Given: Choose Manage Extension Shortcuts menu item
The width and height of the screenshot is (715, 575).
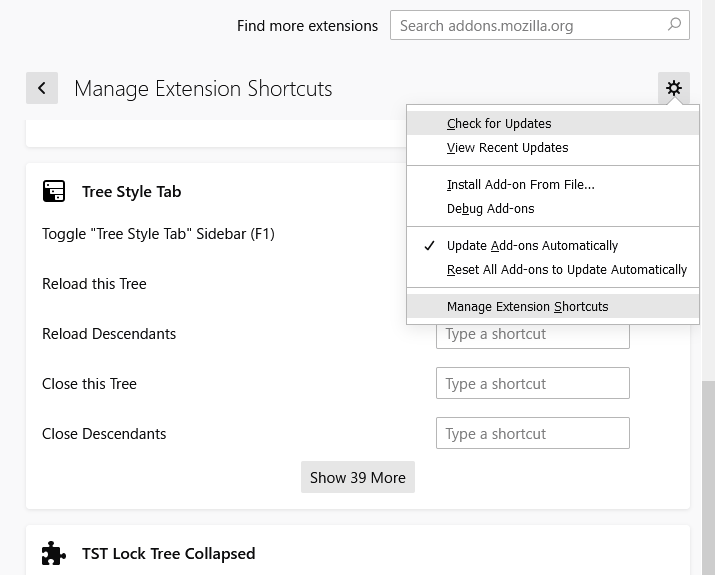Looking at the screenshot, I should (x=553, y=306).
